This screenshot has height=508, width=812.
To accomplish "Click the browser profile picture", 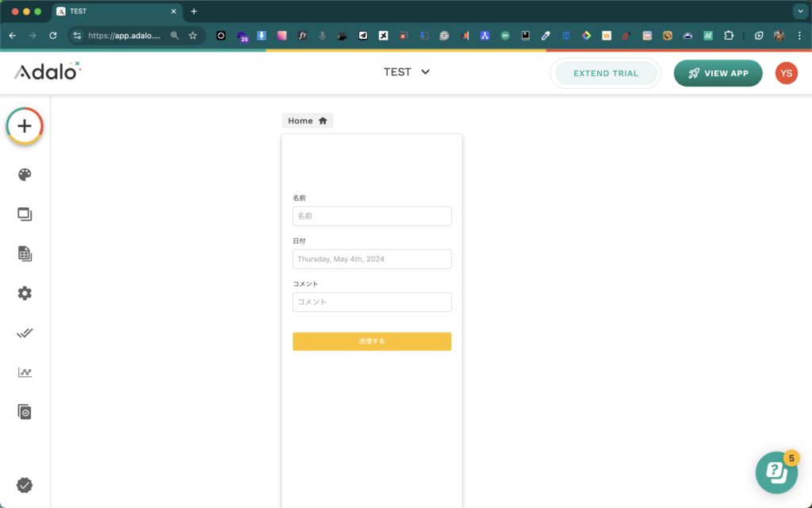I will (x=779, y=36).
